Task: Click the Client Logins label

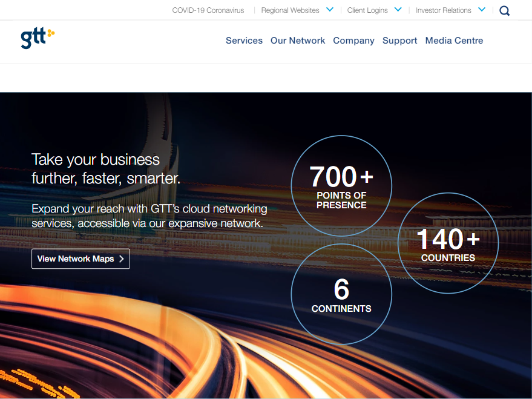Action: (367, 10)
